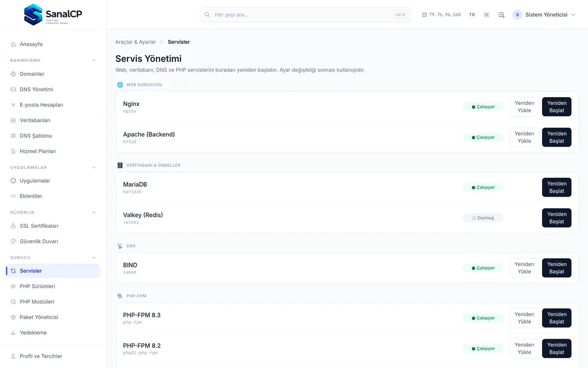588x368 pixels.
Task: Click the Uygulamalar circle icon
Action: click(13, 181)
